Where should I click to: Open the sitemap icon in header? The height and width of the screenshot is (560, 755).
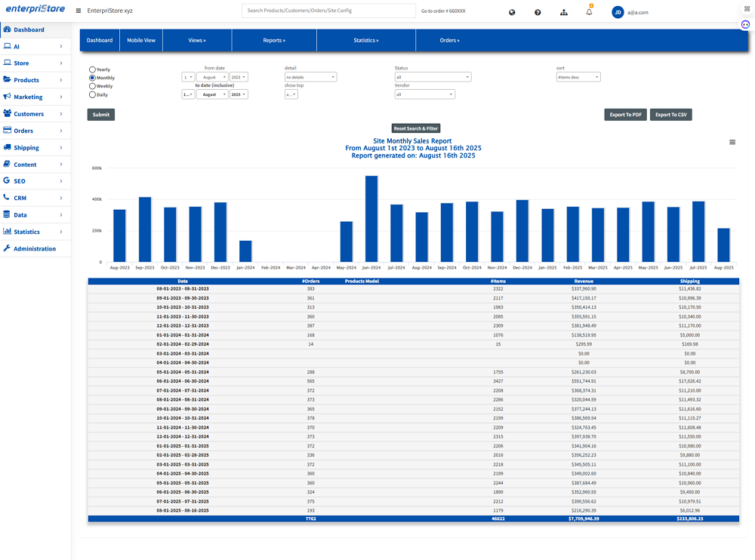(563, 13)
